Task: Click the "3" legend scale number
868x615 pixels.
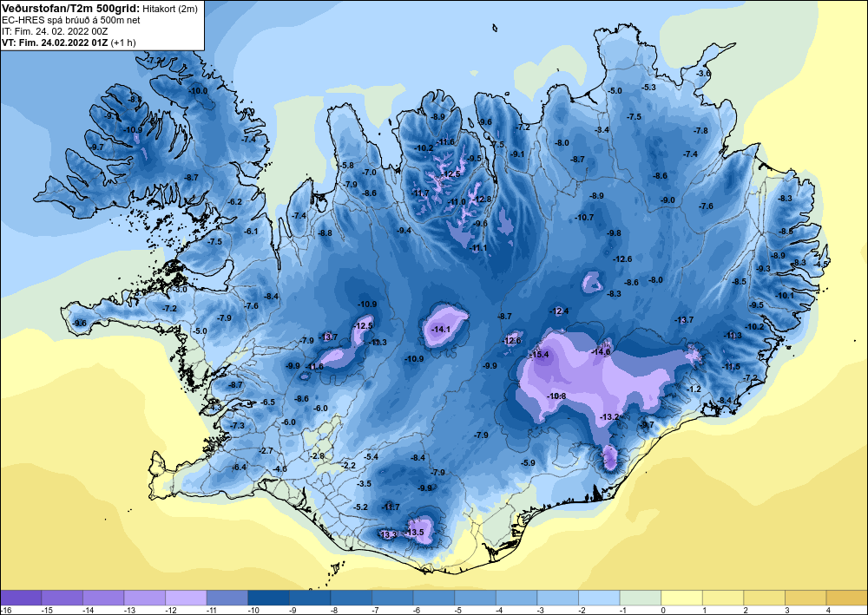Action: pyautogui.click(x=786, y=610)
